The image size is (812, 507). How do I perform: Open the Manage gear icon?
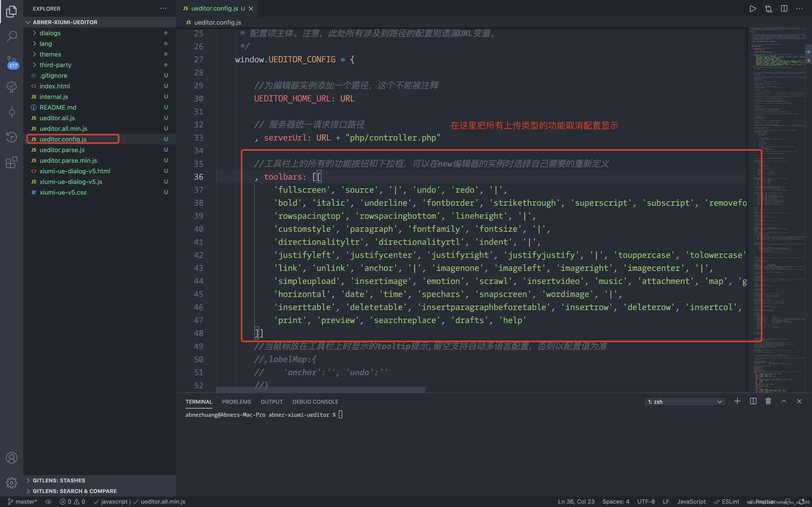pyautogui.click(x=11, y=483)
